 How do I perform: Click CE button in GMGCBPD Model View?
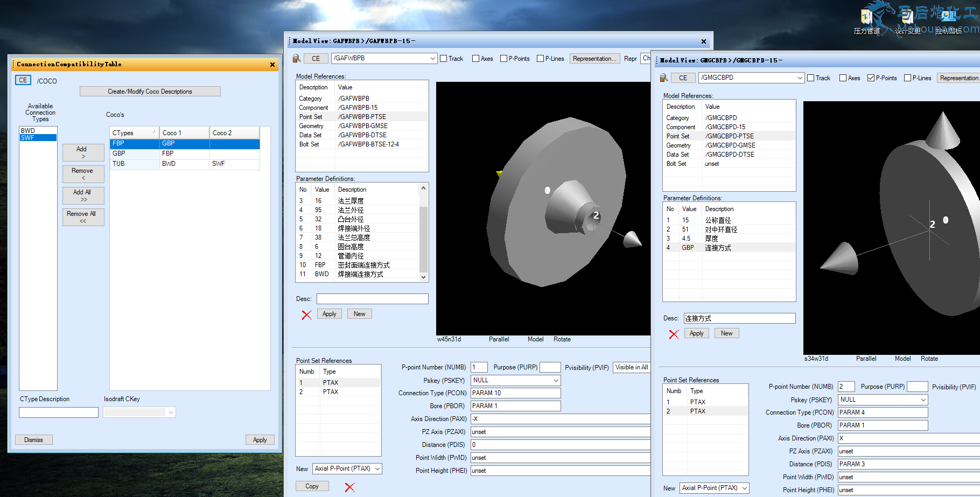coord(683,78)
